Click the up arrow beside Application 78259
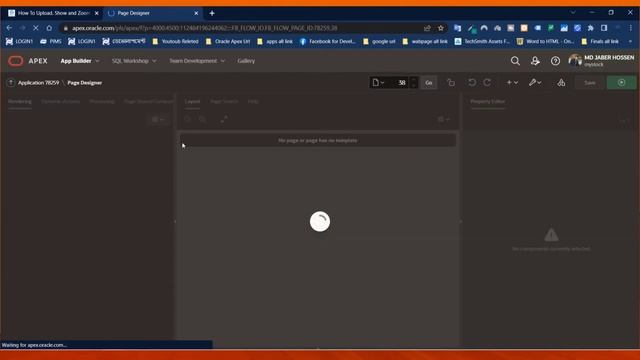 (11, 82)
